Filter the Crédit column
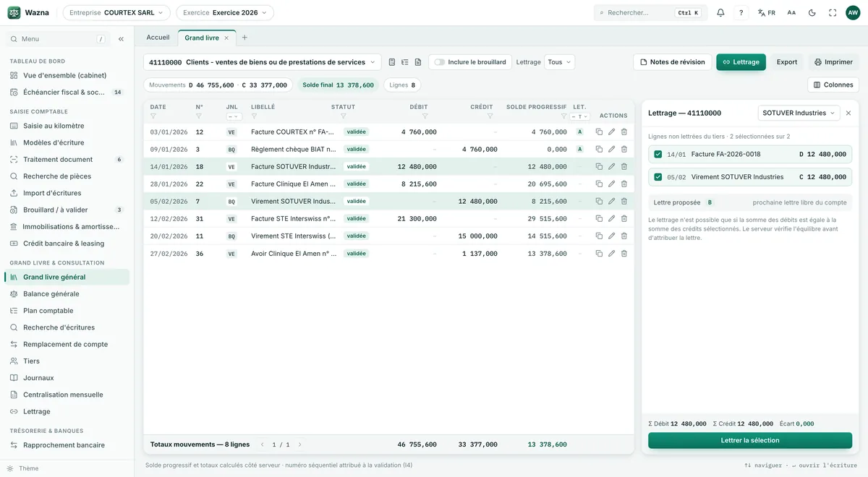Viewport: 868px width, 477px height. pyautogui.click(x=490, y=116)
